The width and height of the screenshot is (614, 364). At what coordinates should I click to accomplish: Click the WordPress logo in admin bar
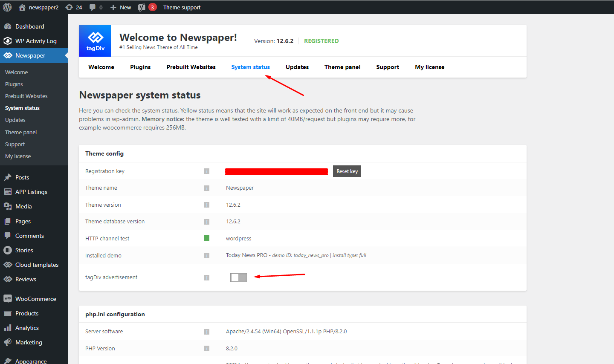[7, 7]
